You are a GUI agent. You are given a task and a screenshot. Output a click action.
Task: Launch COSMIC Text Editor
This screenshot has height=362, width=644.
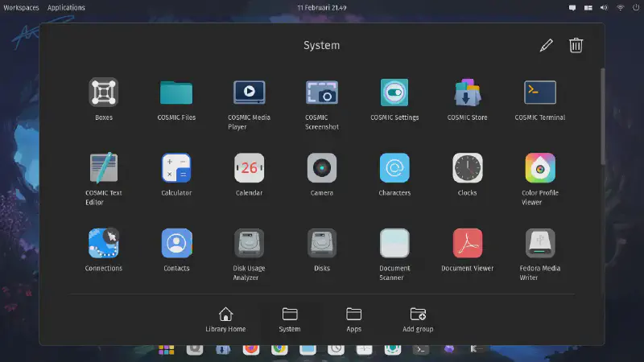(103, 168)
